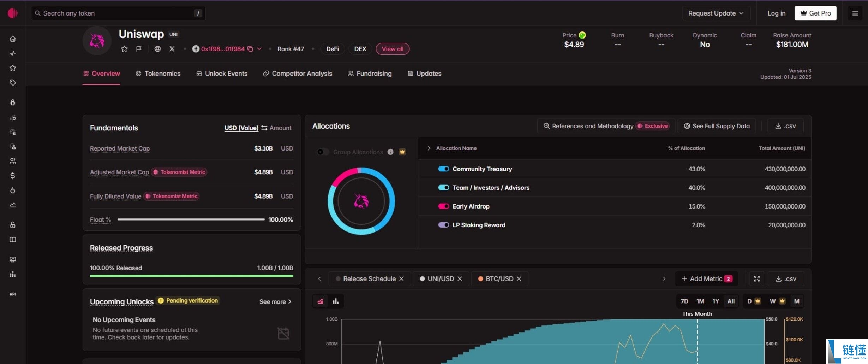Download the Allocations .csv file

pyautogui.click(x=785, y=126)
